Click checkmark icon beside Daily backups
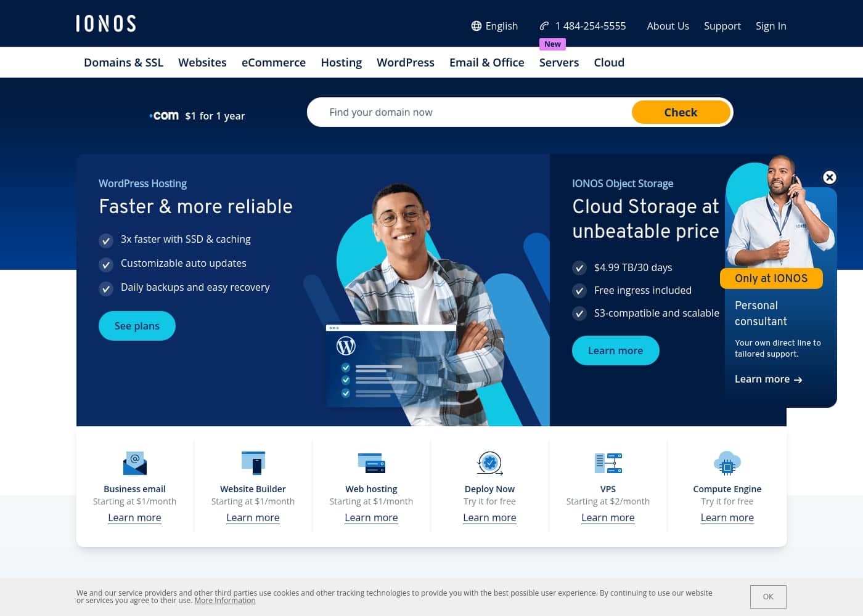 click(106, 289)
